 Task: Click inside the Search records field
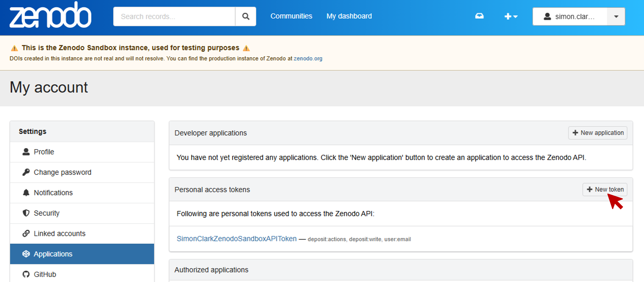[x=174, y=16]
